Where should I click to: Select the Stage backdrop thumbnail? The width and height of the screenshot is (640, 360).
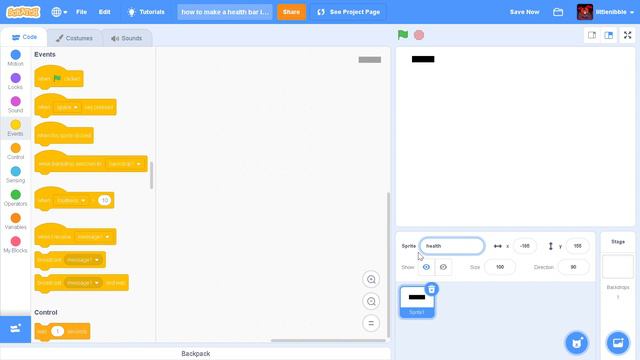pyautogui.click(x=618, y=267)
